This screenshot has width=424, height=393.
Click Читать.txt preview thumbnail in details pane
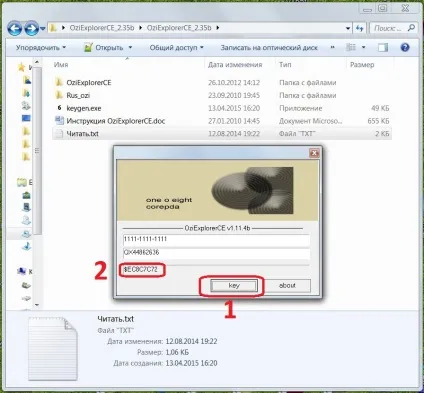click(53, 349)
